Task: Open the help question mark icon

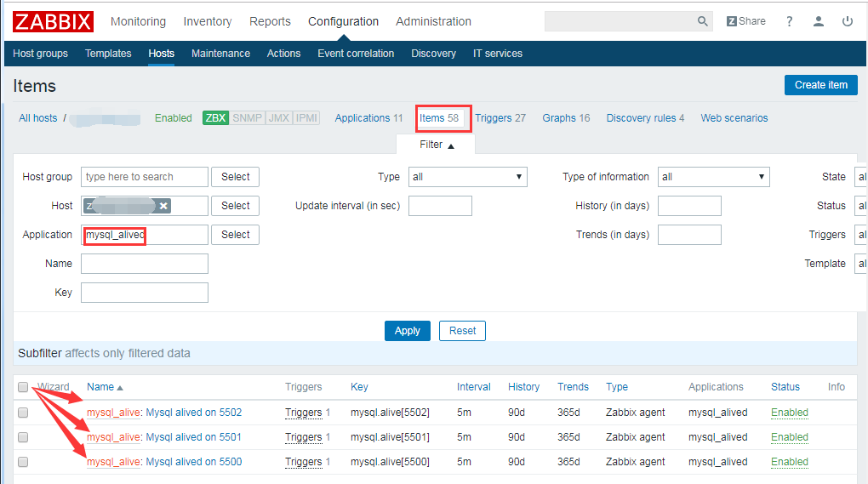Action: [x=789, y=21]
